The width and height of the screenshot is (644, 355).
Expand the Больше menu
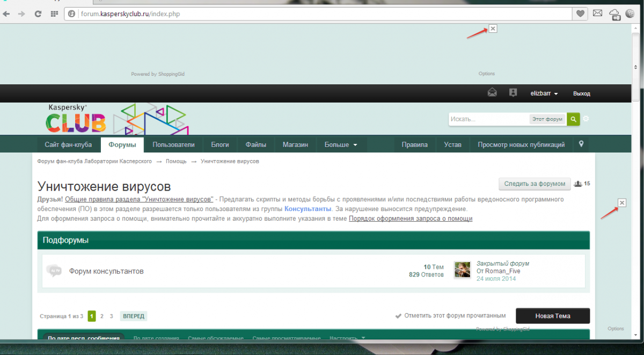341,144
